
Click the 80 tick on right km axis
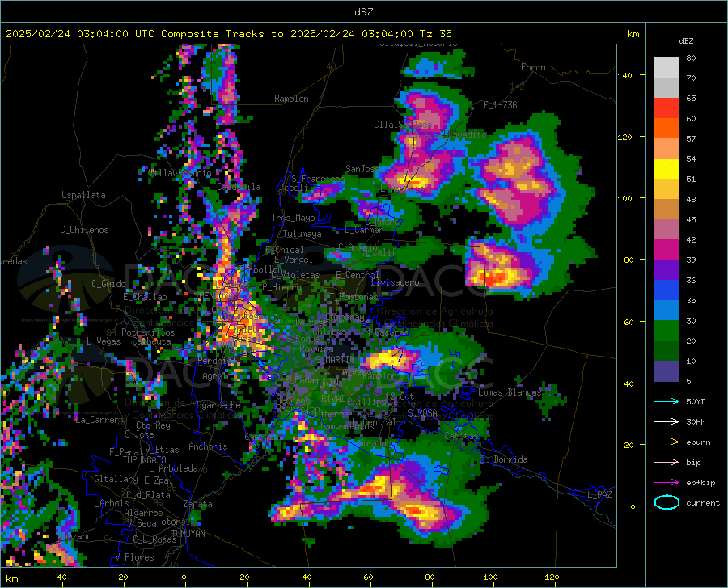(629, 260)
